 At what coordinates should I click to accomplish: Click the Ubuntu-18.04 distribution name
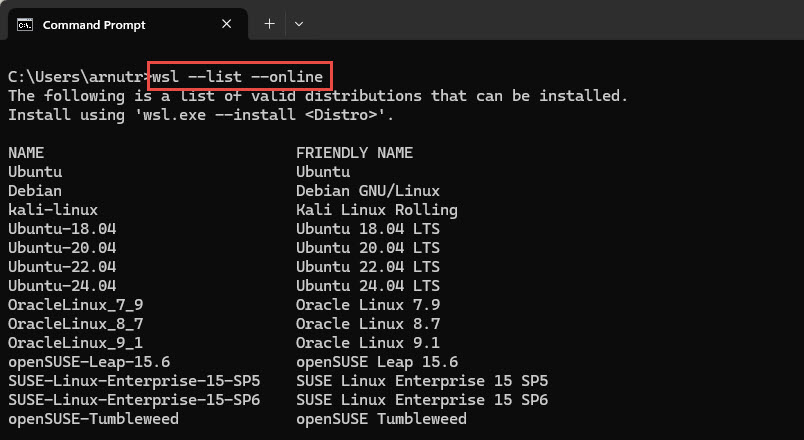click(x=62, y=229)
